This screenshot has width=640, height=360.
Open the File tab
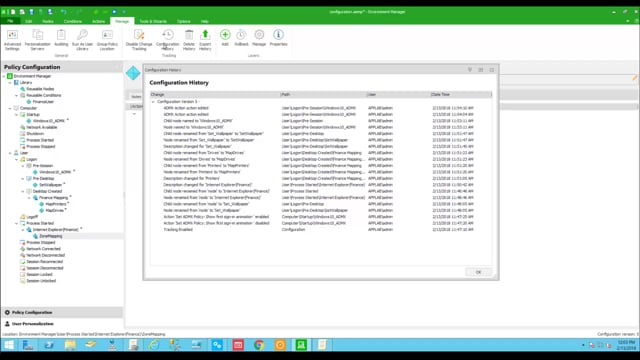tap(10, 21)
